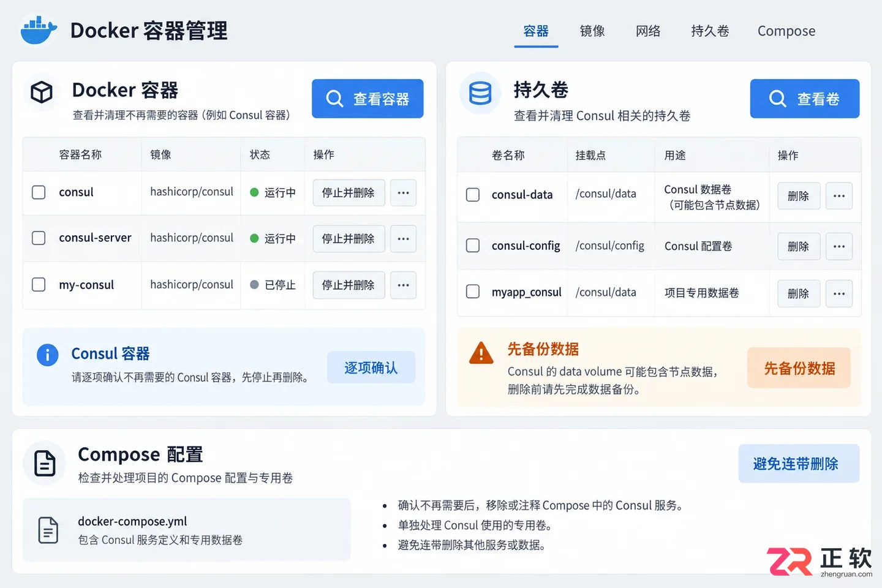Open the 网络 tab
This screenshot has width=882, height=588.
pos(648,31)
